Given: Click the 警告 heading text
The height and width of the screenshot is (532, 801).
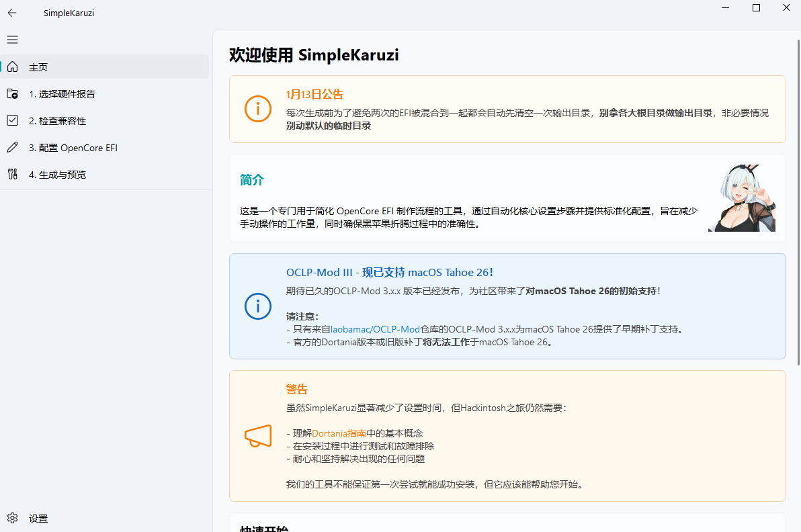Looking at the screenshot, I should coord(297,389).
